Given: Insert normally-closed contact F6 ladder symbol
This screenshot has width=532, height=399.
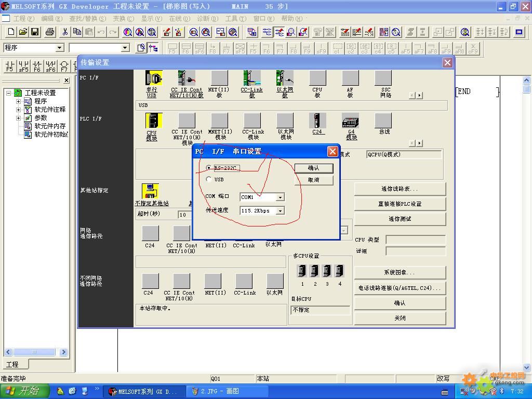Looking at the screenshot, I should (37, 66).
